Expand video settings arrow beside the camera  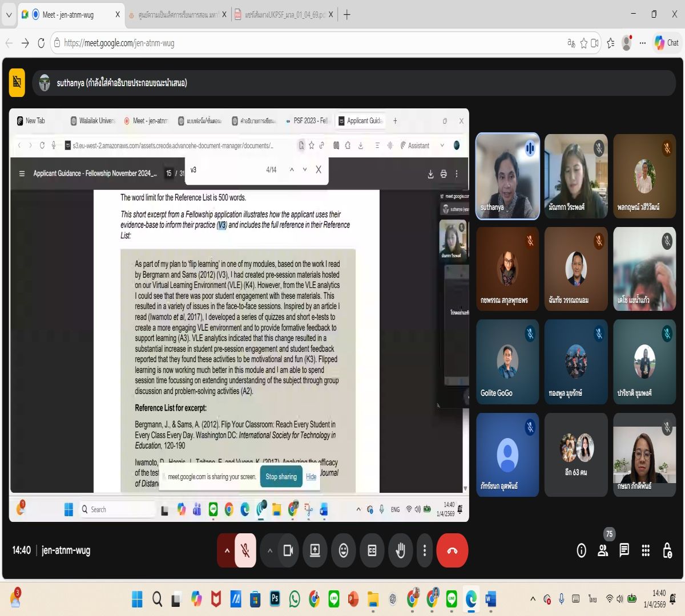pyautogui.click(x=270, y=550)
